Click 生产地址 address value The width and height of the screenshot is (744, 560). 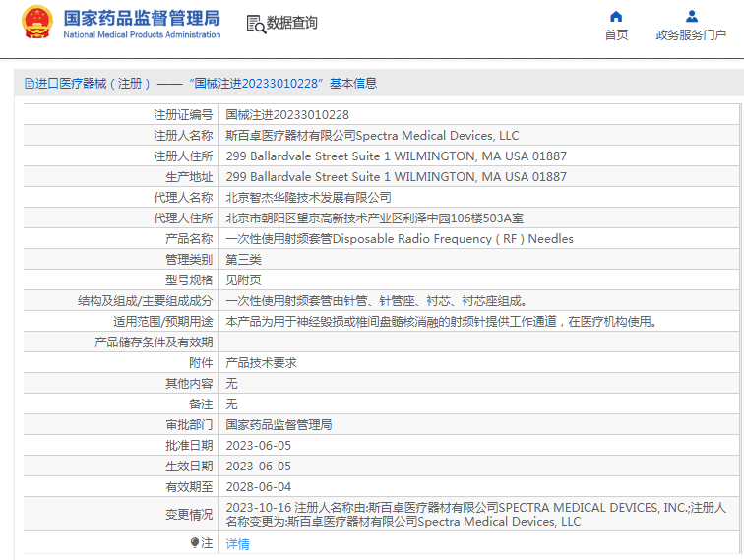397,177
